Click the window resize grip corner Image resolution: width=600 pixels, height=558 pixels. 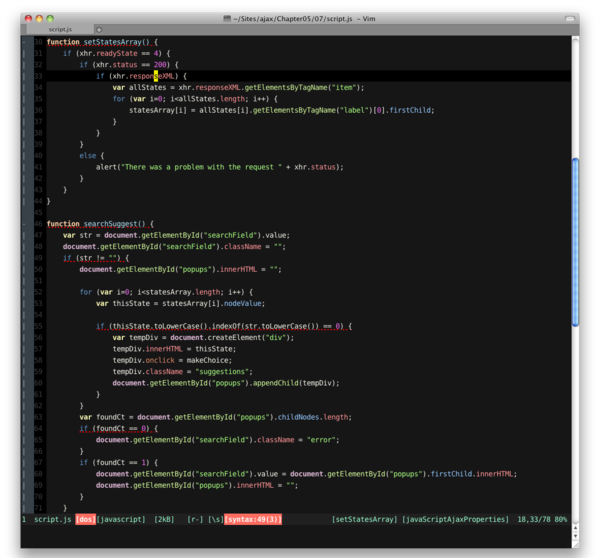point(575,544)
